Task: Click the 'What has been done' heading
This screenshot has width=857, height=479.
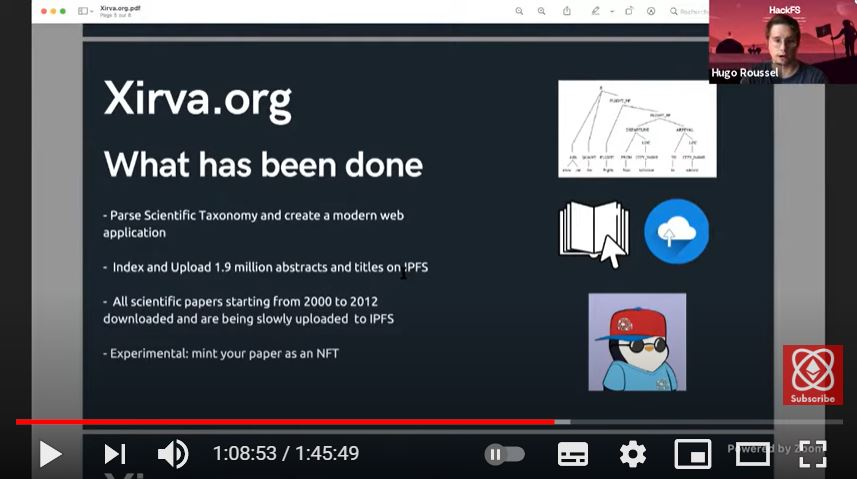Action: [x=263, y=165]
